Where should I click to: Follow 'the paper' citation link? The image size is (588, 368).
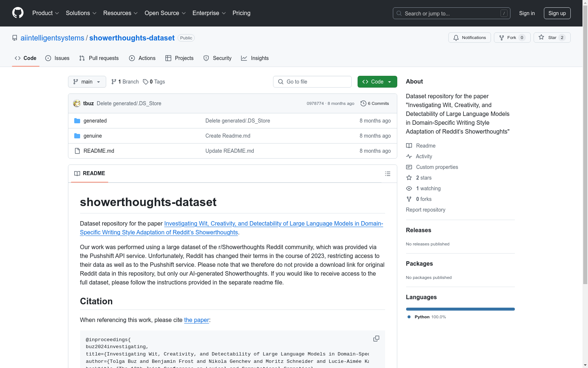pyautogui.click(x=197, y=320)
